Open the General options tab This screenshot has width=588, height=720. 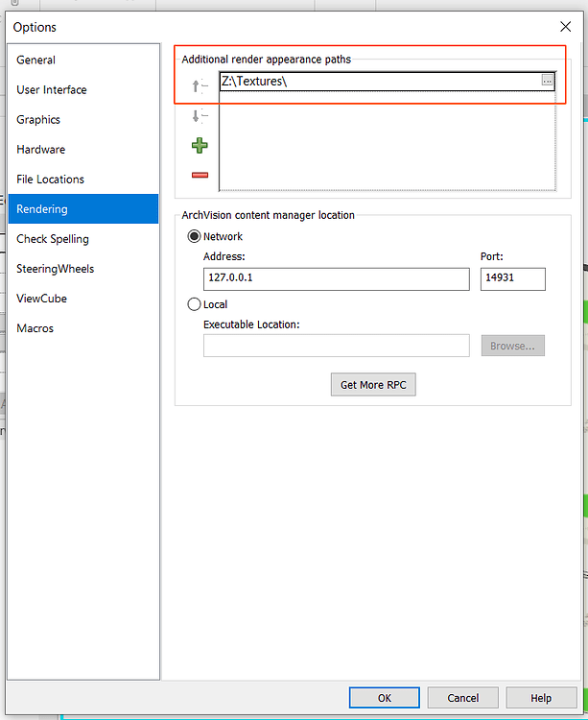coord(83,60)
